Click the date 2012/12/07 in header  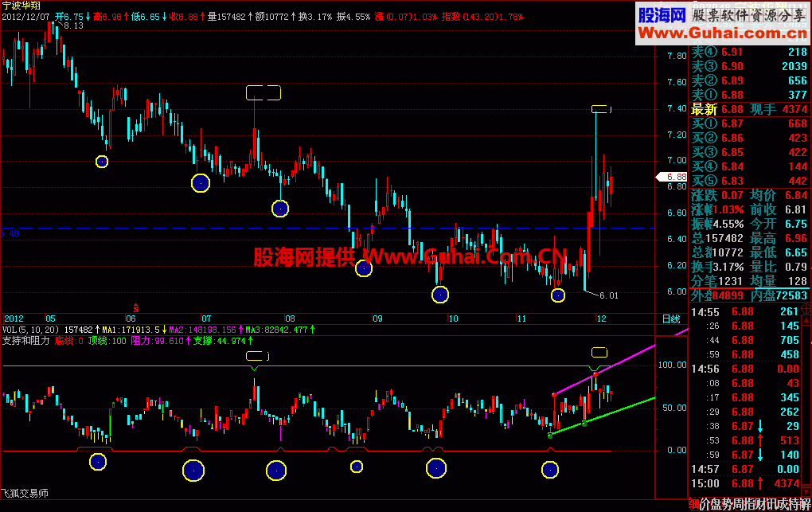26,17
